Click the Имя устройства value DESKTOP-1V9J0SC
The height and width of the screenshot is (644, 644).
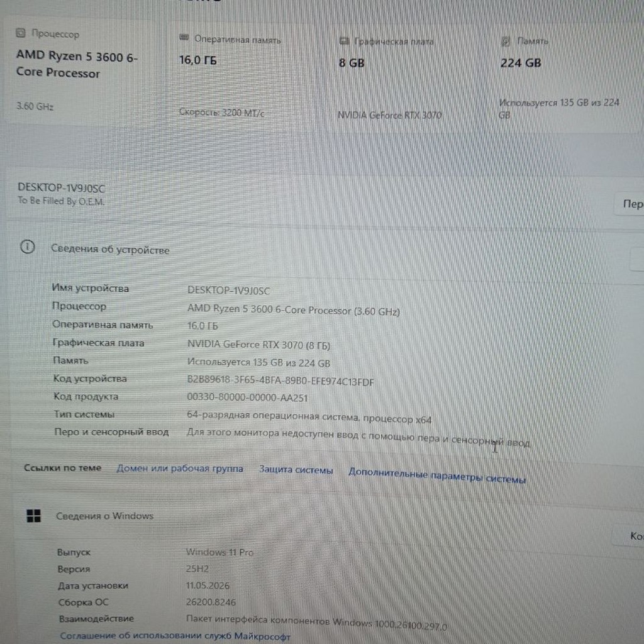[x=228, y=291]
